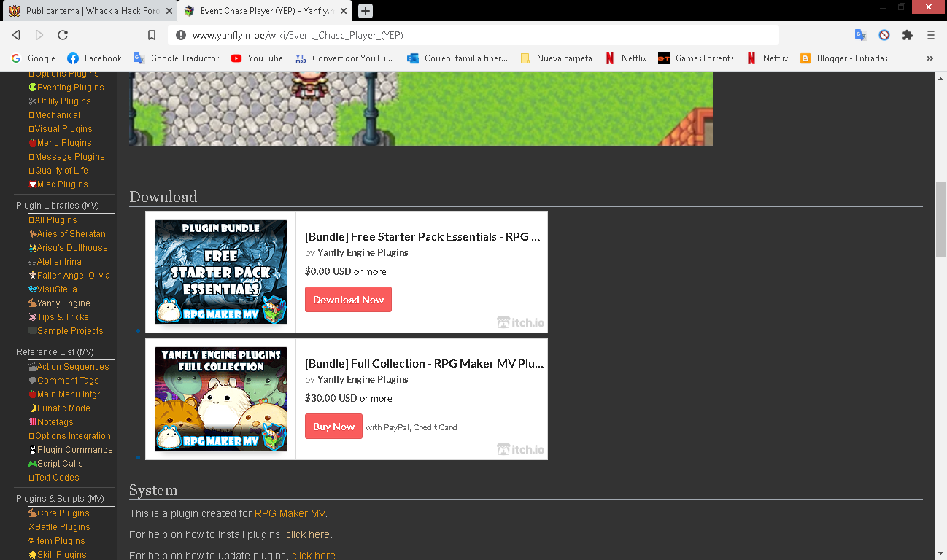Open the browser menu with the hamburger icon
Image resolution: width=947 pixels, height=560 pixels.
(x=929, y=34)
